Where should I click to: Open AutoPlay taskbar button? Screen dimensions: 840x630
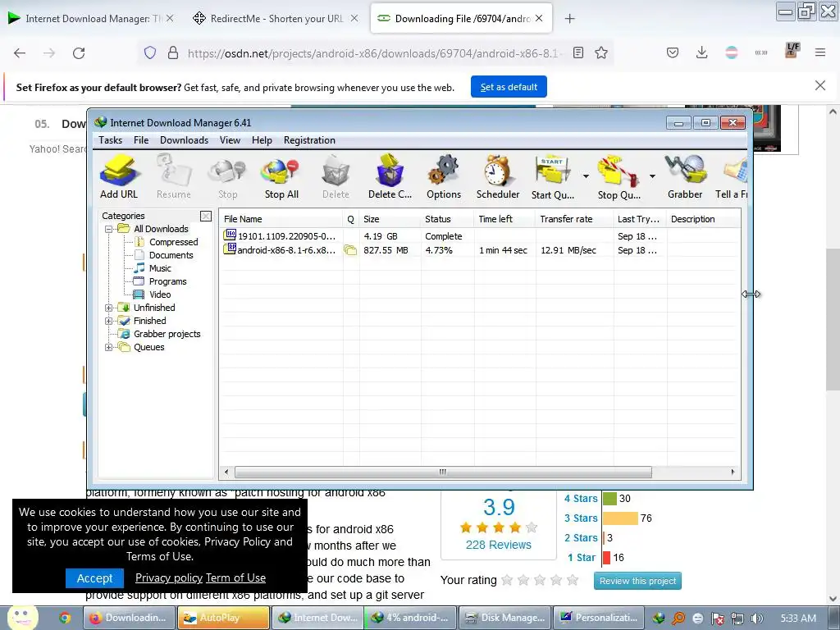[223, 619]
